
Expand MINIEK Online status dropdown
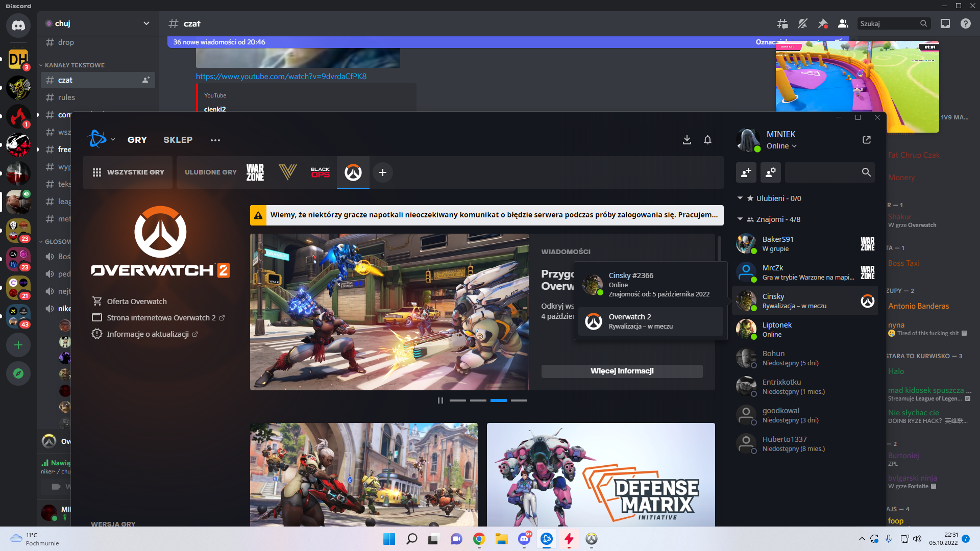point(781,146)
